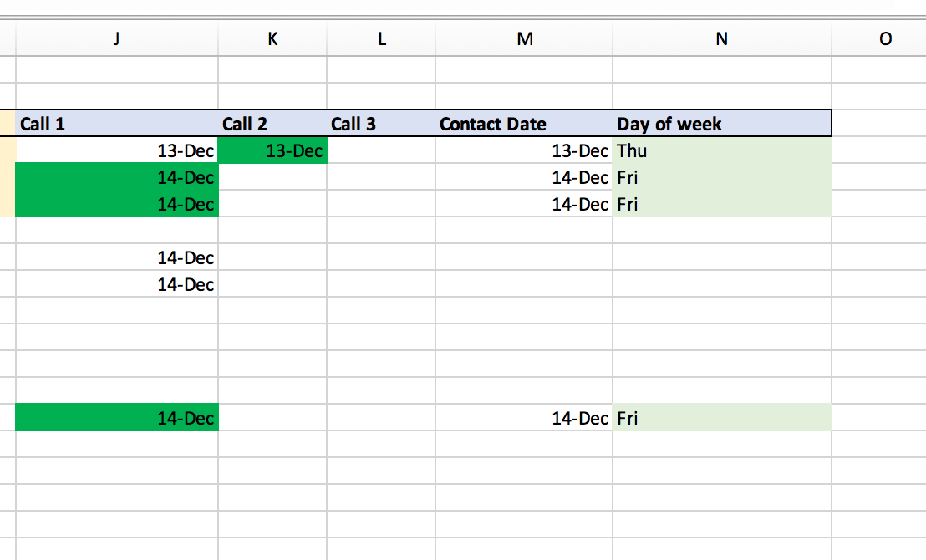The width and height of the screenshot is (926, 560).
Task: Select the green 13-Dec cell under Call 2
Action: 272,151
